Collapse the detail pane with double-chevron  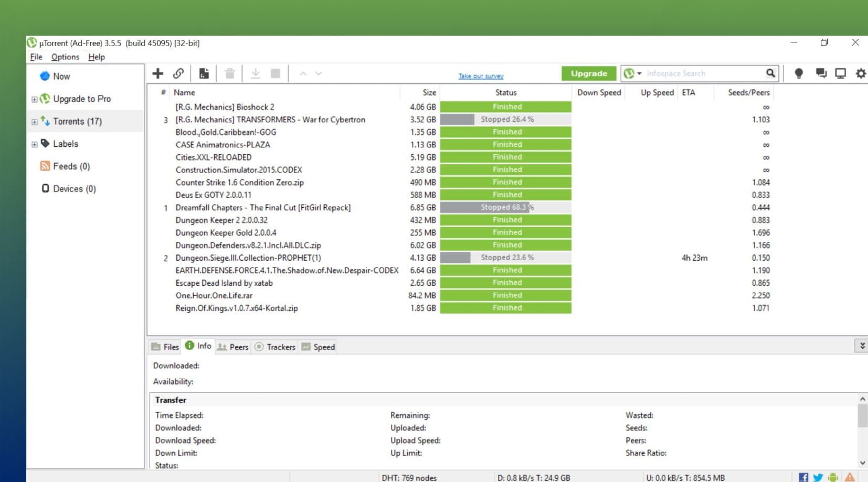coord(862,346)
